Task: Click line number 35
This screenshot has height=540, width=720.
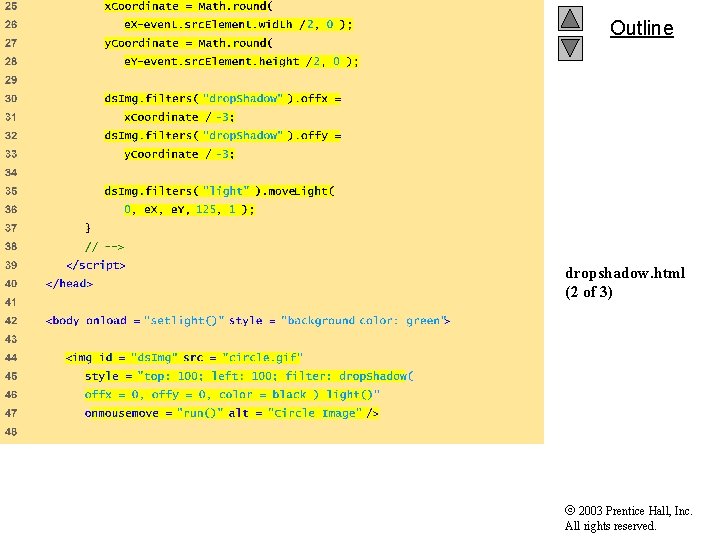Action: 11,191
